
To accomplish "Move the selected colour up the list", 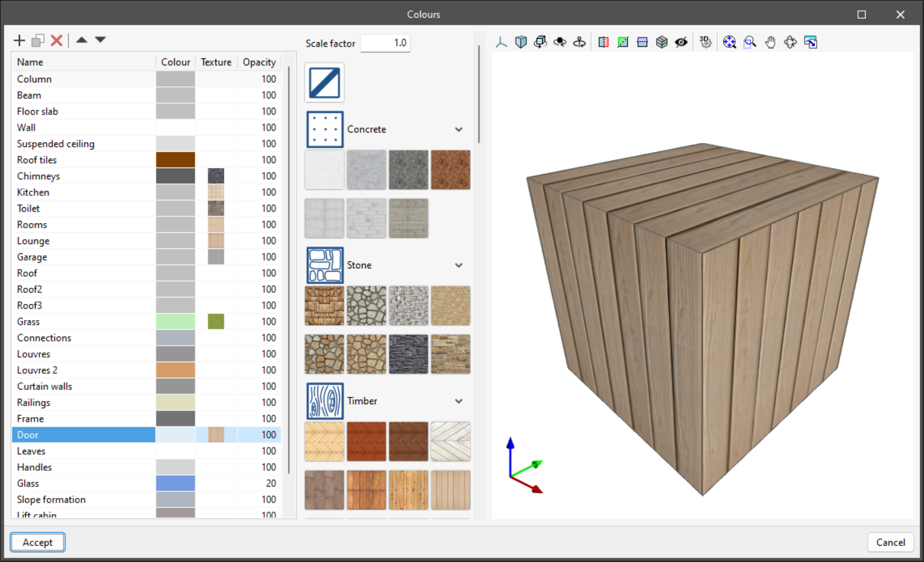I will [81, 39].
